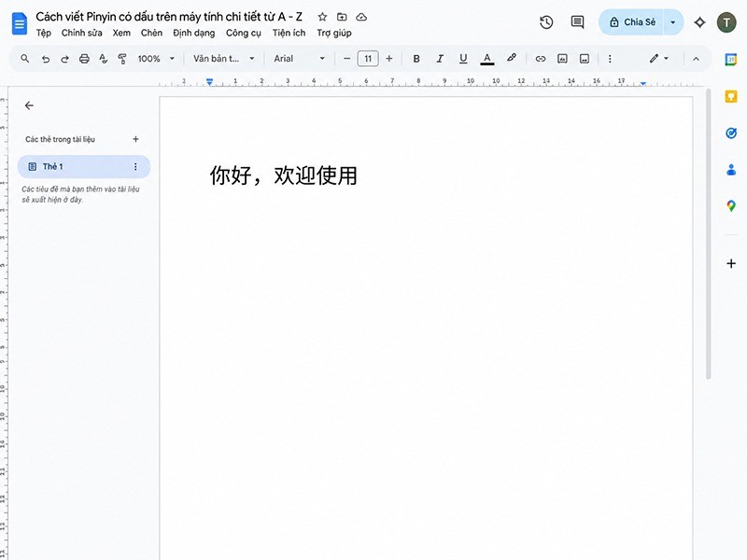Open Contacts side panel
The width and height of the screenshot is (747, 560).
731,170
